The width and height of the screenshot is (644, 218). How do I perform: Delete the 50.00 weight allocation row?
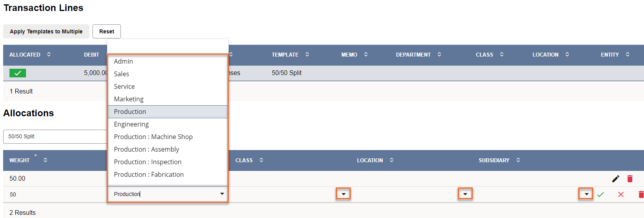pyautogui.click(x=630, y=179)
